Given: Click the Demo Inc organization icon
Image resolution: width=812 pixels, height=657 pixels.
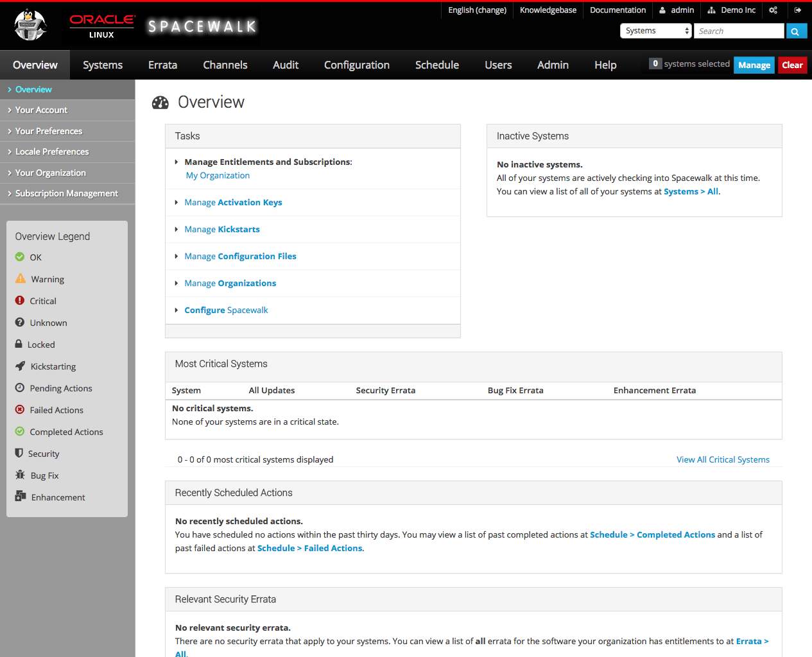Looking at the screenshot, I should (x=711, y=10).
